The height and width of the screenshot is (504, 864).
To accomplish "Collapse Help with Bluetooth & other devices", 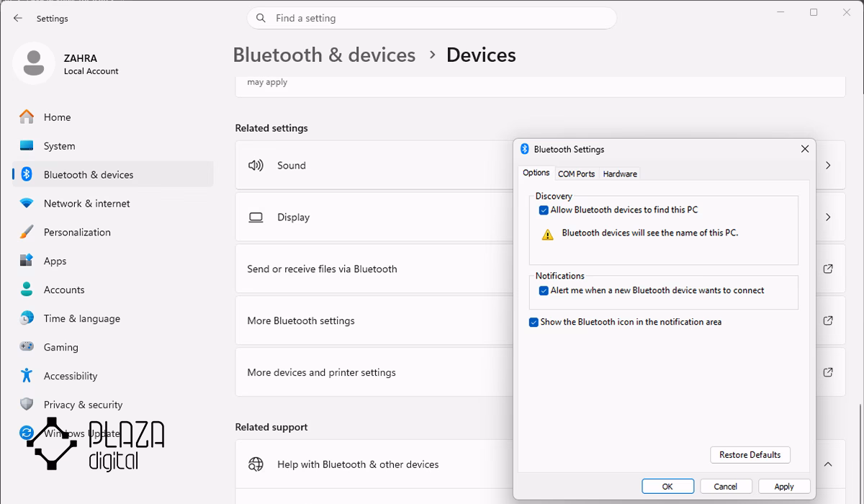I will (828, 464).
